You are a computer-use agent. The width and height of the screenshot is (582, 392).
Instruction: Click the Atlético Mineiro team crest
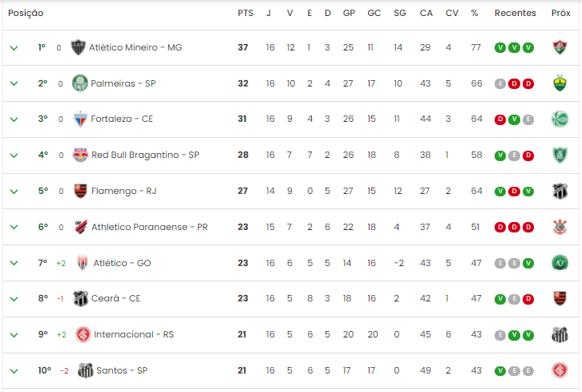click(x=78, y=47)
